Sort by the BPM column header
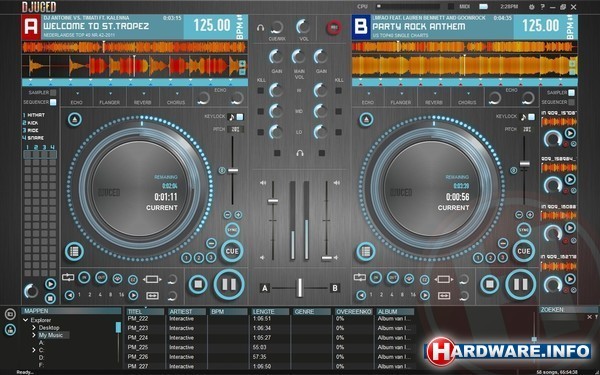 pos(228,312)
